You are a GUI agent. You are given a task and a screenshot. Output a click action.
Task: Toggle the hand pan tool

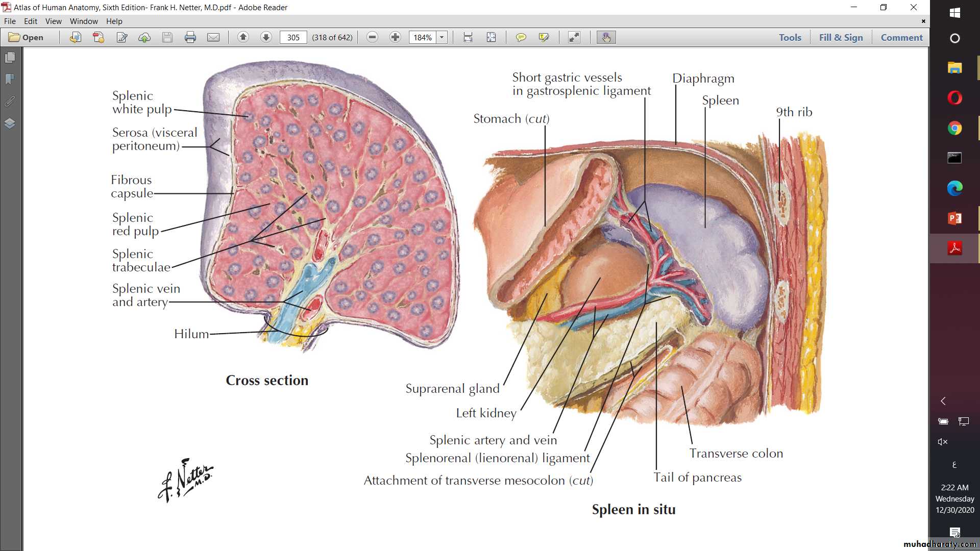(x=606, y=37)
